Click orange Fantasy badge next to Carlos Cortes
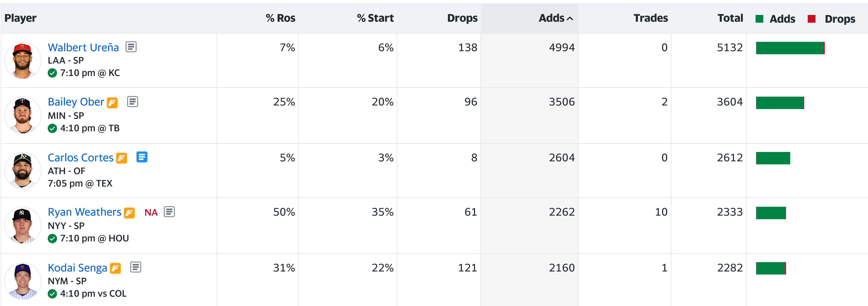Image resolution: width=868 pixels, height=306 pixels. [x=121, y=158]
